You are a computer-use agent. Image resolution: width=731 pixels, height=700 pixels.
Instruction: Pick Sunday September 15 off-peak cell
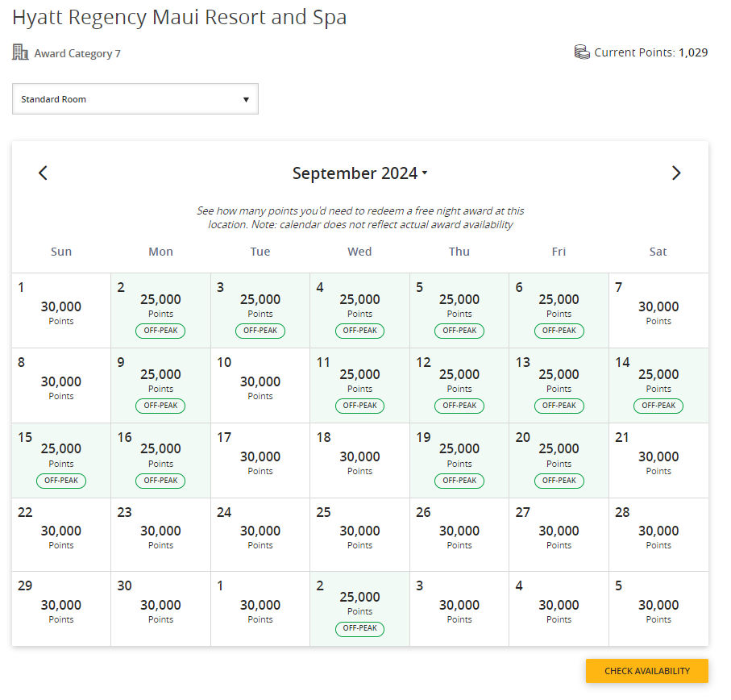coord(61,460)
